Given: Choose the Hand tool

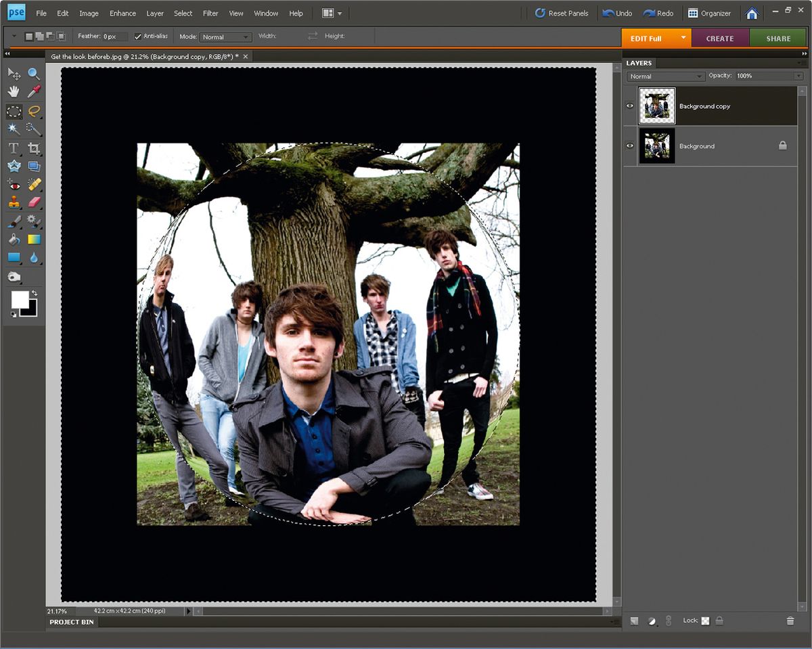Looking at the screenshot, I should (x=14, y=91).
